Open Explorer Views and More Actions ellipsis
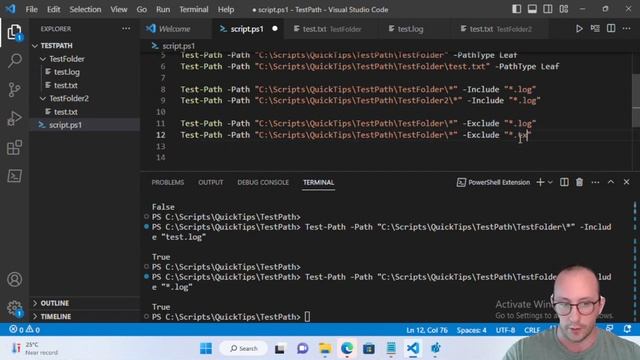Image resolution: width=640 pixels, height=360 pixels. click(126, 29)
